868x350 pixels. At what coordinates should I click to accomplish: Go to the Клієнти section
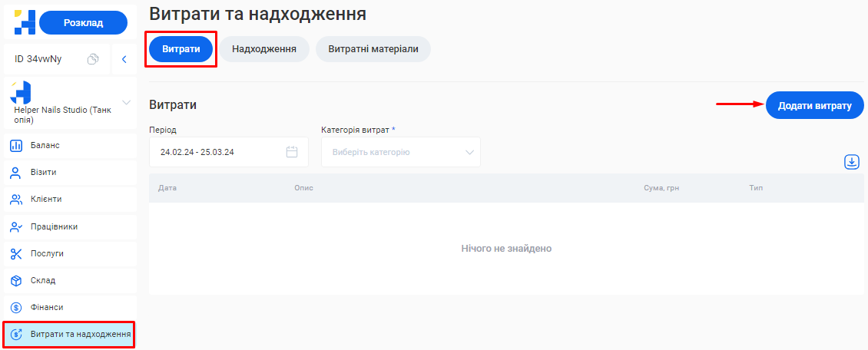pos(45,199)
